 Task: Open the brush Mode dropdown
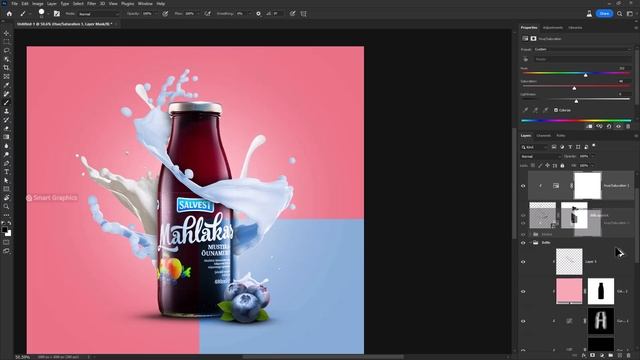99,14
